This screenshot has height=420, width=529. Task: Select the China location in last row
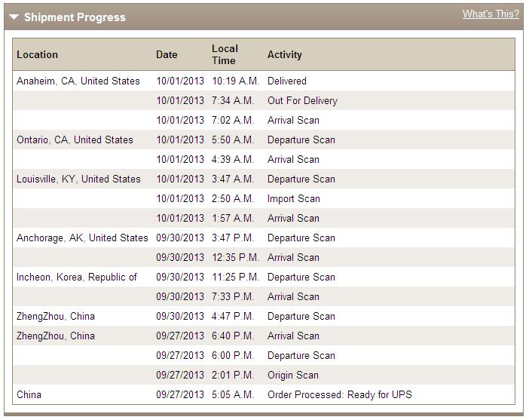tap(29, 394)
